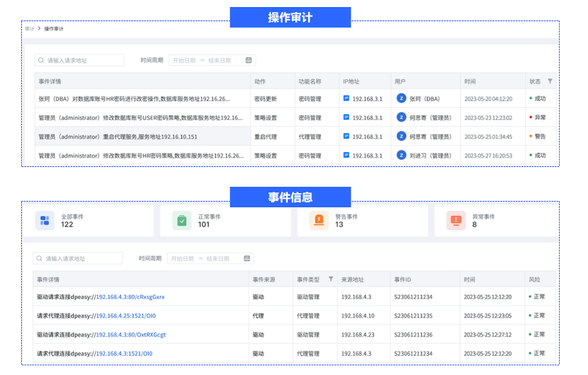This screenshot has height=375, width=588.
Task: Open link 192.168.4.3:80/cRxsgGxrx
Action: (x=130, y=297)
